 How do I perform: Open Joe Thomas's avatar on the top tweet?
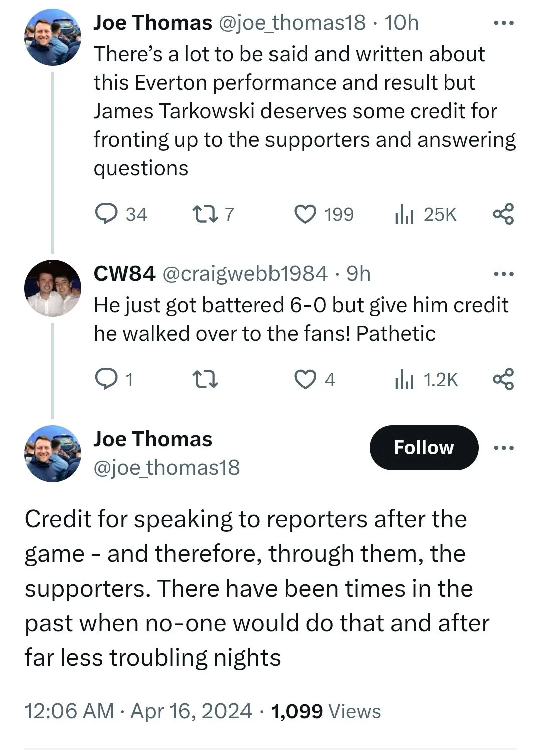pyautogui.click(x=53, y=38)
